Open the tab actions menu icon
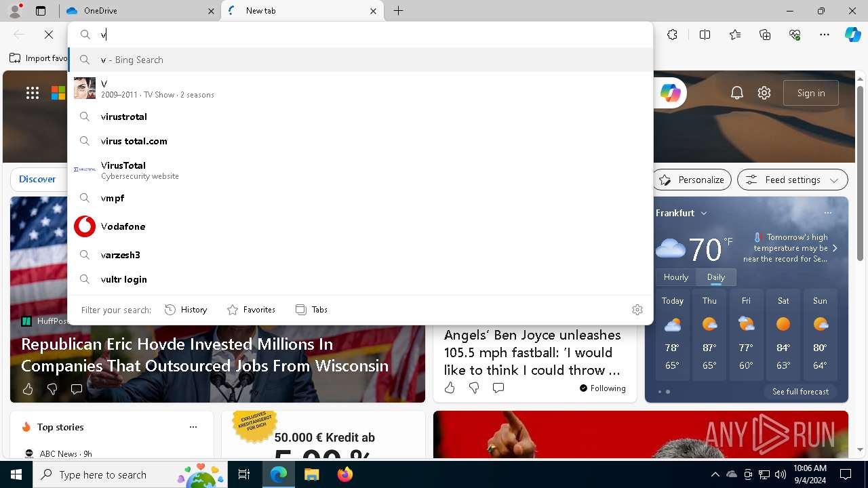 [41, 11]
